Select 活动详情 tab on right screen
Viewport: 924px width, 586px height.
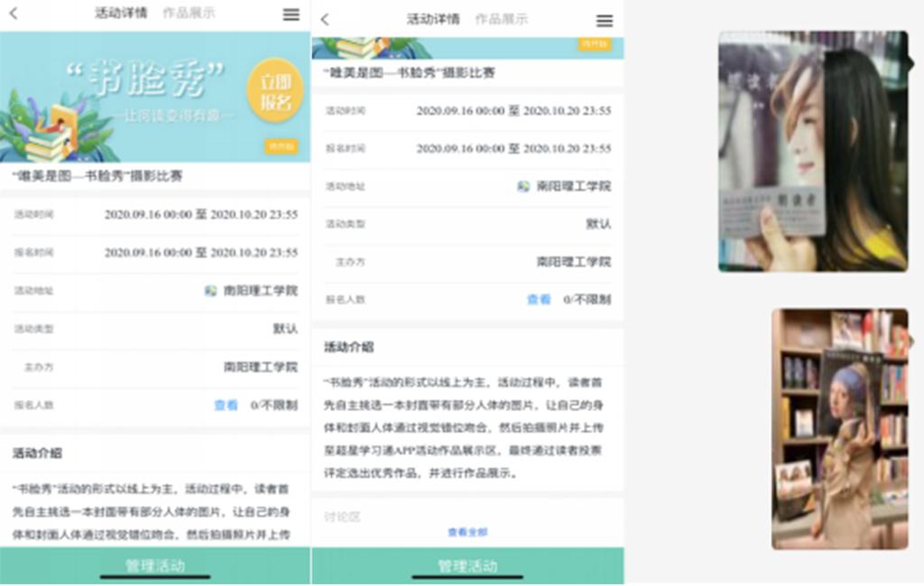tap(433, 20)
